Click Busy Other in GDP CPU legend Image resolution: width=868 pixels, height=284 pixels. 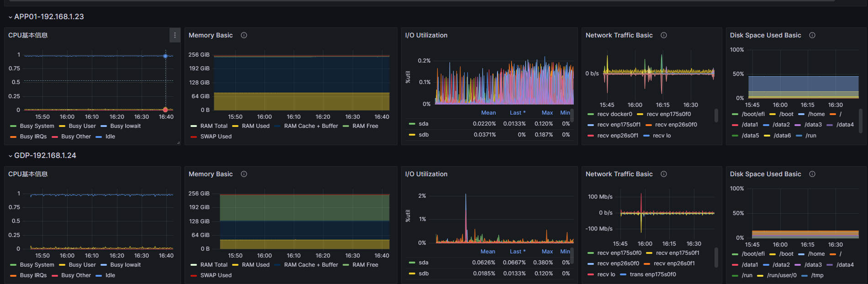click(x=76, y=275)
